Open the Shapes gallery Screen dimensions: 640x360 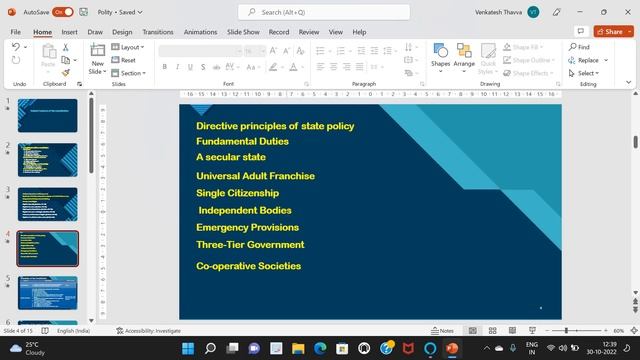(440, 58)
